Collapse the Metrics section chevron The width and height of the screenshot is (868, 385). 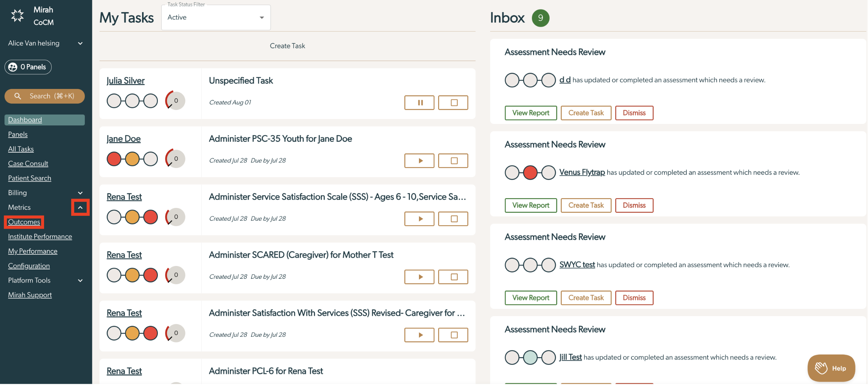coord(80,207)
